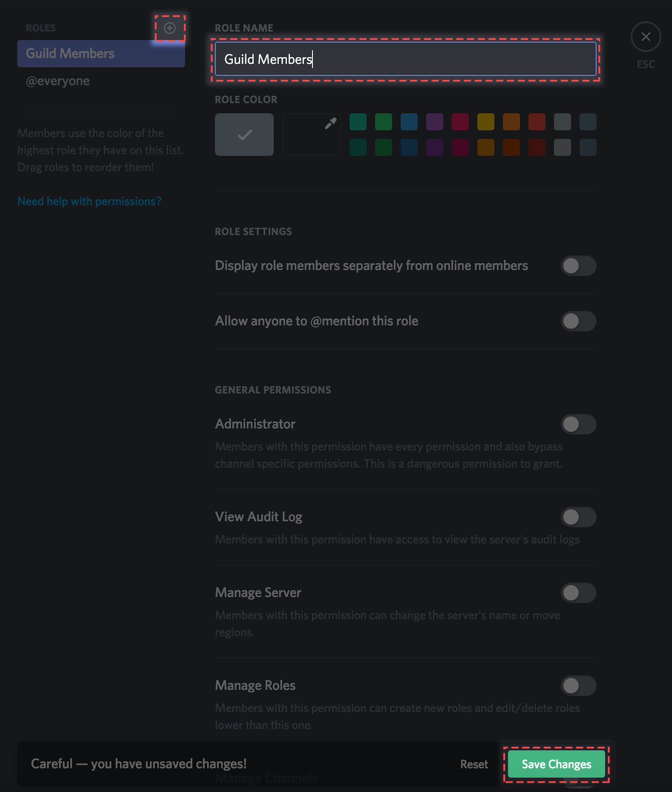Select the purple color swatch in the top row

(x=435, y=122)
